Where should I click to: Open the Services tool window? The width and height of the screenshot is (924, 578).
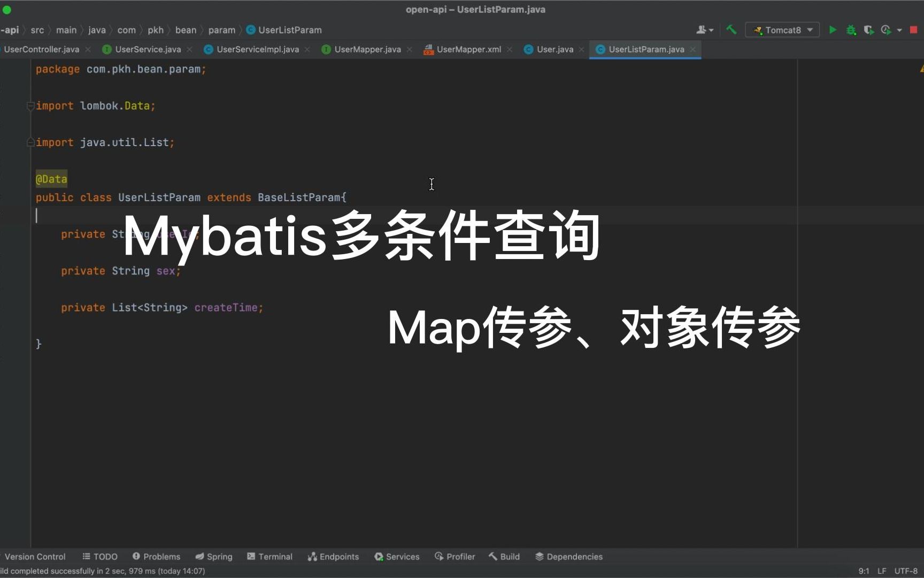(397, 557)
